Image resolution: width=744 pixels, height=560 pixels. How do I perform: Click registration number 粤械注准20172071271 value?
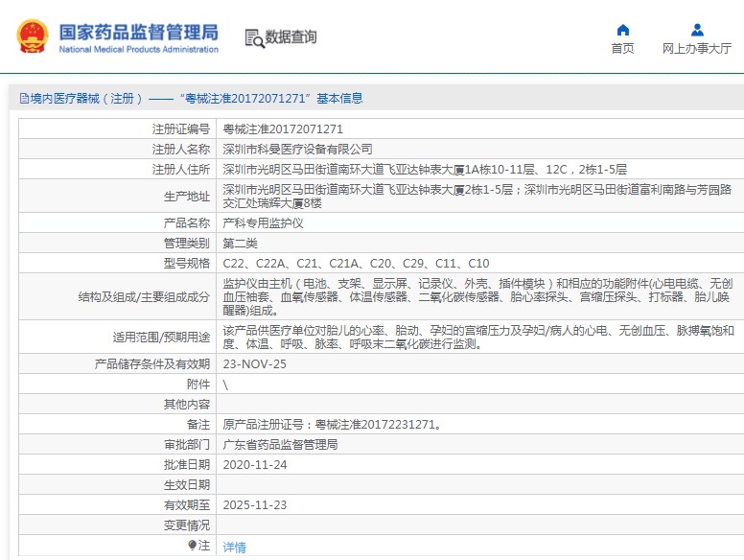tap(283, 128)
